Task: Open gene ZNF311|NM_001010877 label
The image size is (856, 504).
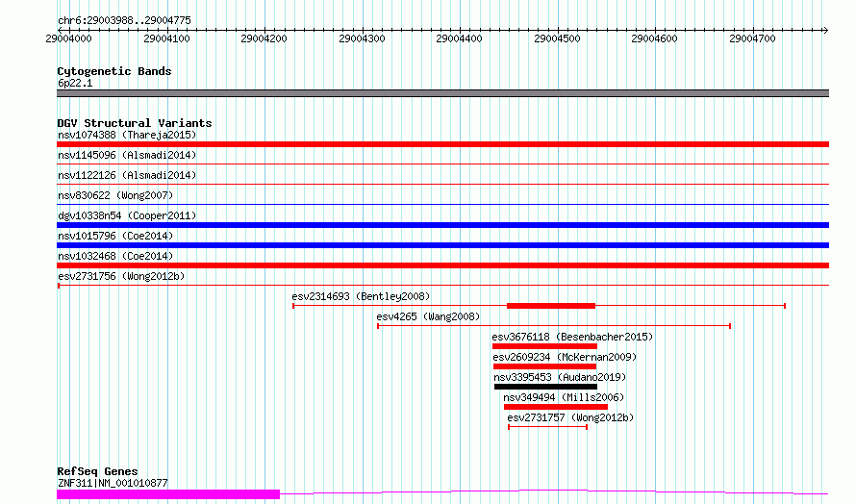Action: click(x=113, y=483)
